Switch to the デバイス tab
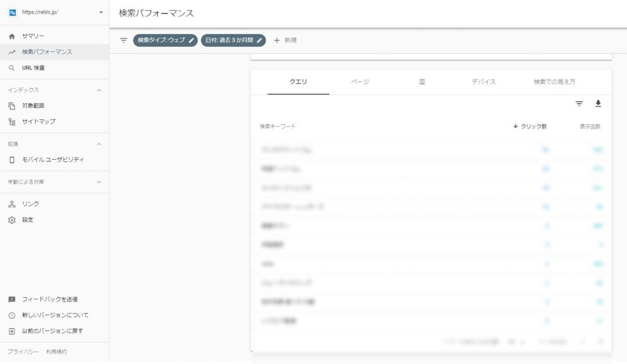Screen dimensions: 627x364 click(x=483, y=81)
